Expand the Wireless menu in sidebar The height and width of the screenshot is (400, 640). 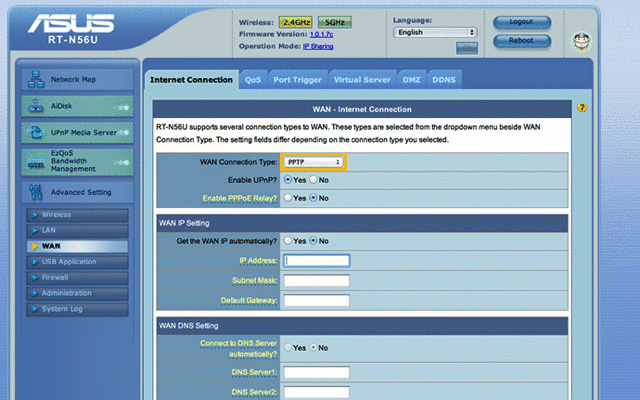(56, 214)
